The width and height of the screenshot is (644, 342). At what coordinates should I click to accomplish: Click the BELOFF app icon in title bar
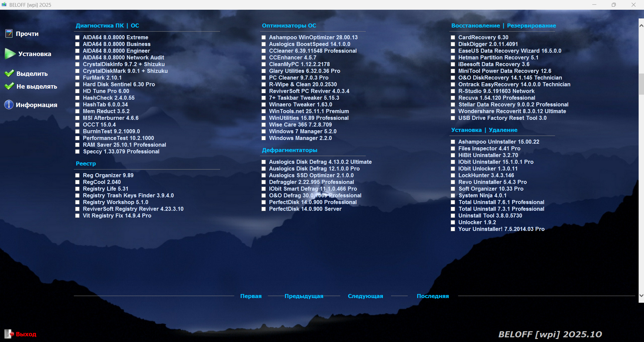click(4, 5)
